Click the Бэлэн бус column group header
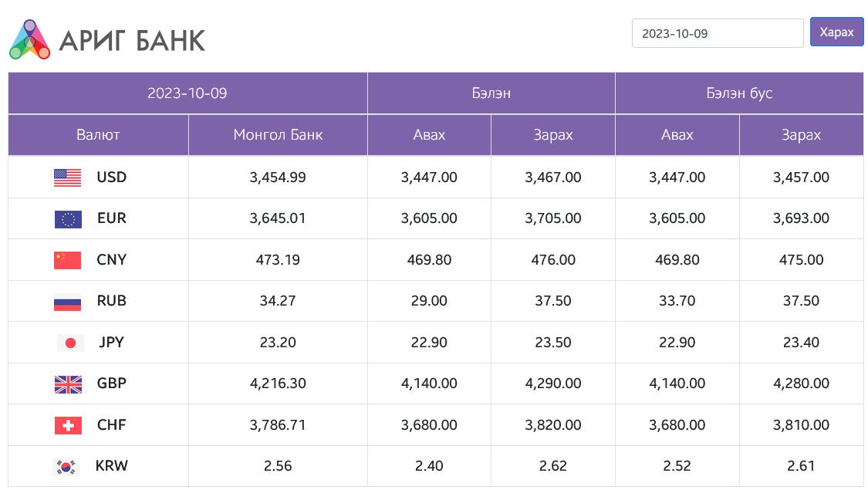 coord(738,93)
